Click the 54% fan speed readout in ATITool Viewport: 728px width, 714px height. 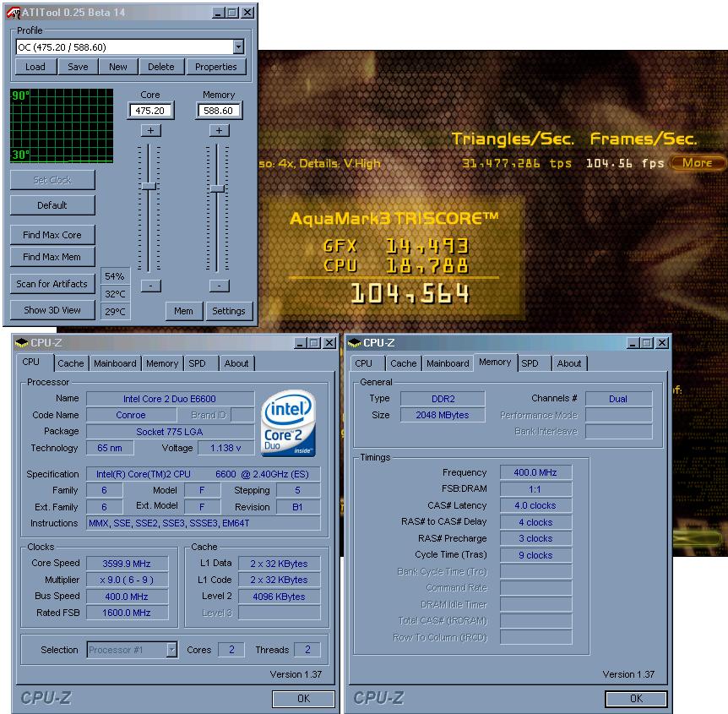point(115,276)
